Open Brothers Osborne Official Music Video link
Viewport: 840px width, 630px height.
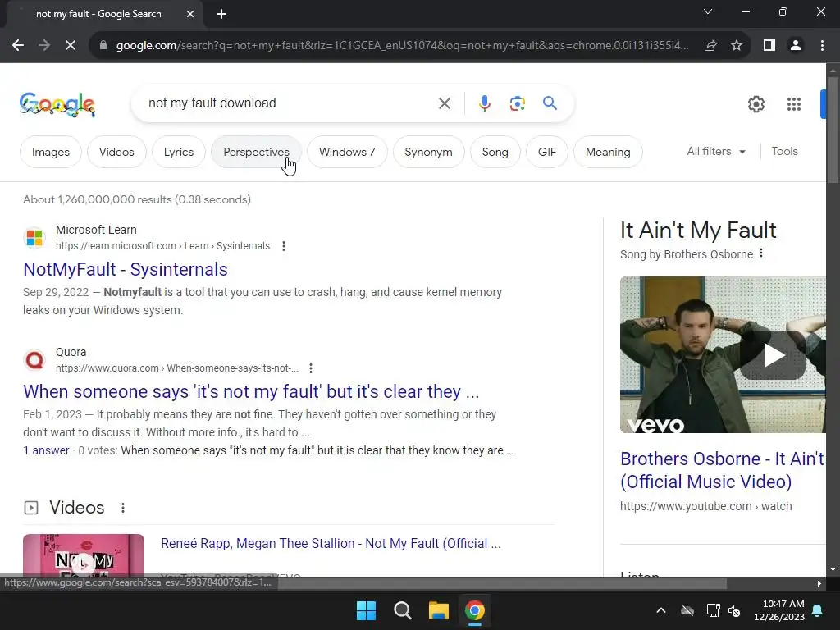tap(722, 470)
